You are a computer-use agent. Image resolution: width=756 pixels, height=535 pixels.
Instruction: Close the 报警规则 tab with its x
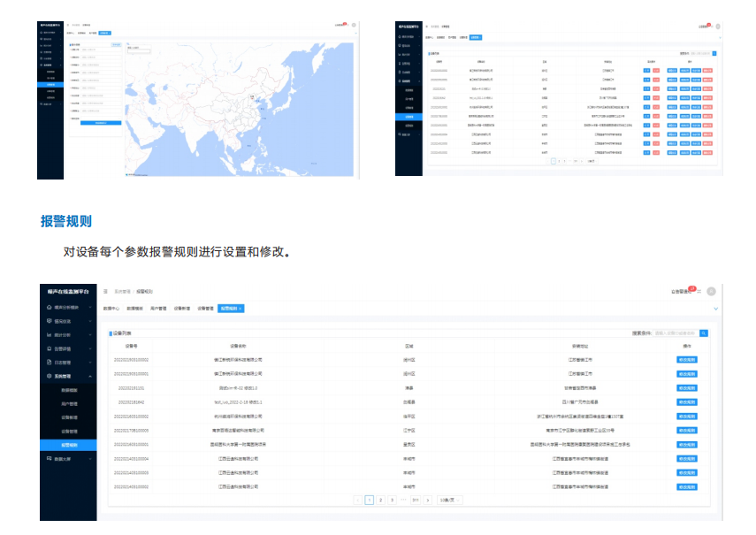(x=241, y=309)
